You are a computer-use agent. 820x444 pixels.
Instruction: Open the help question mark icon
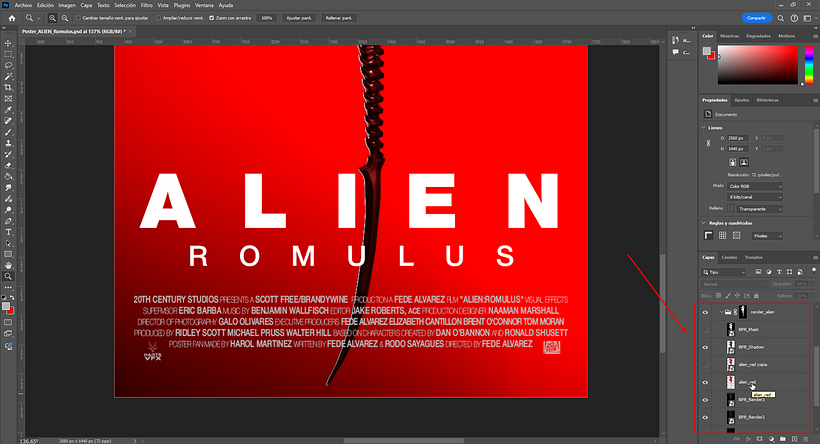794,18
